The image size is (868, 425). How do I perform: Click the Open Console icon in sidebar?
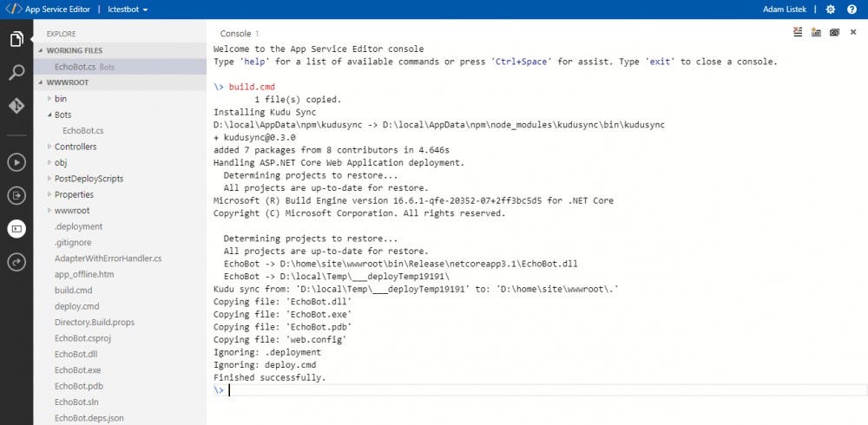16,229
